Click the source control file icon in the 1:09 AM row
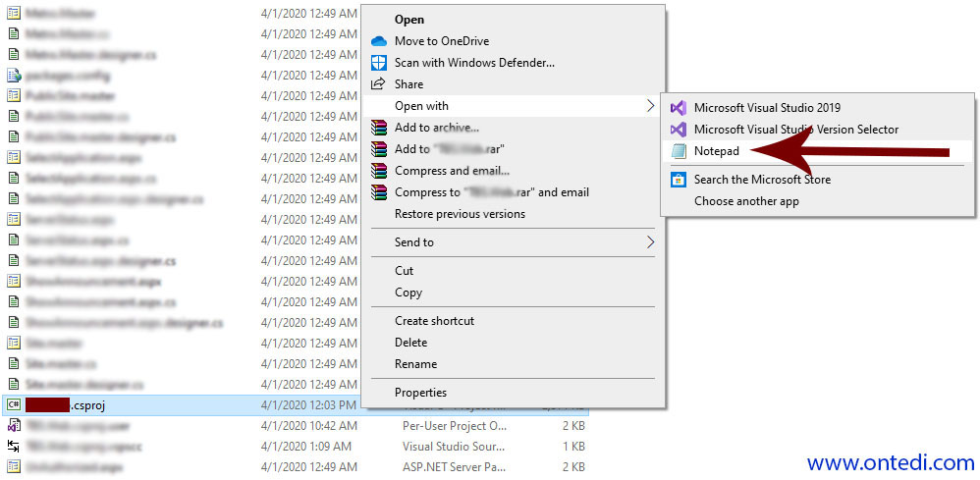The width and height of the screenshot is (980, 480). click(x=13, y=447)
